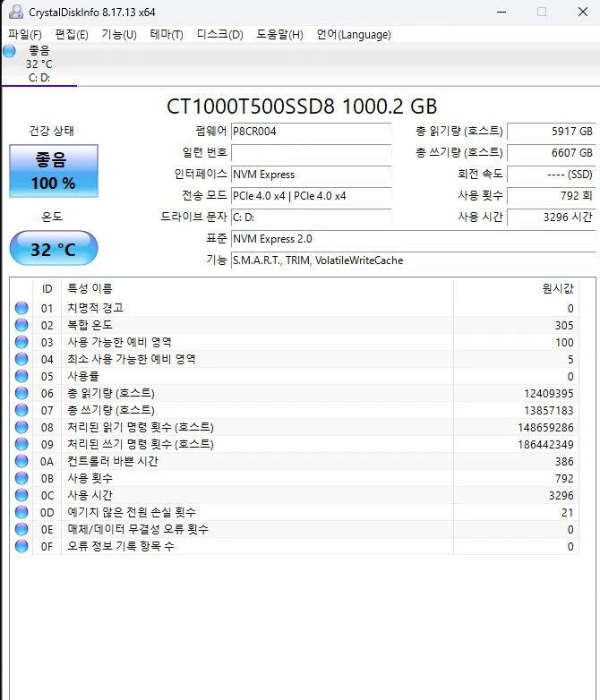This screenshot has height=700, width=600.
Task: Open the 기능(U) menu
Action: (119, 34)
